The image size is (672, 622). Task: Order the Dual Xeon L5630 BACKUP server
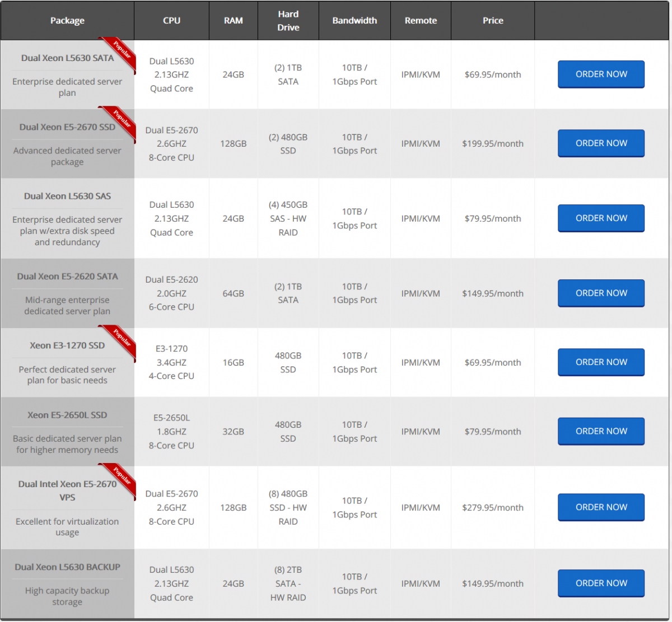point(601,583)
